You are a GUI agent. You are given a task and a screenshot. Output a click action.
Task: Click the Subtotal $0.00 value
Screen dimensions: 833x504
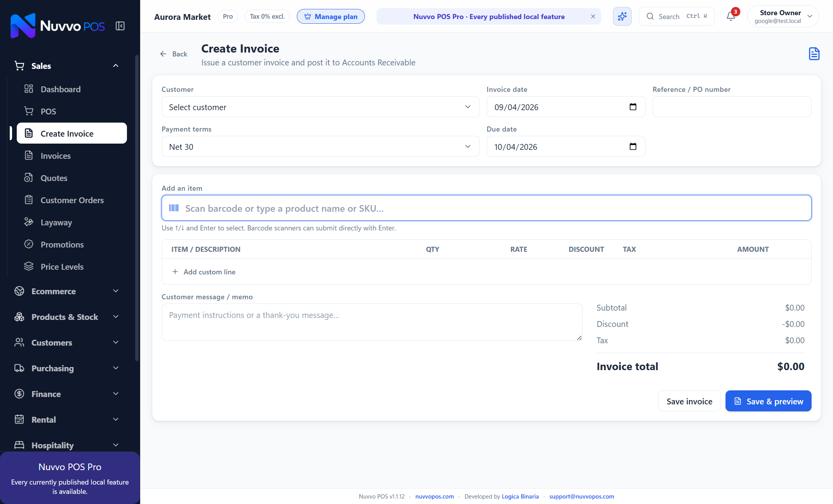pos(794,307)
